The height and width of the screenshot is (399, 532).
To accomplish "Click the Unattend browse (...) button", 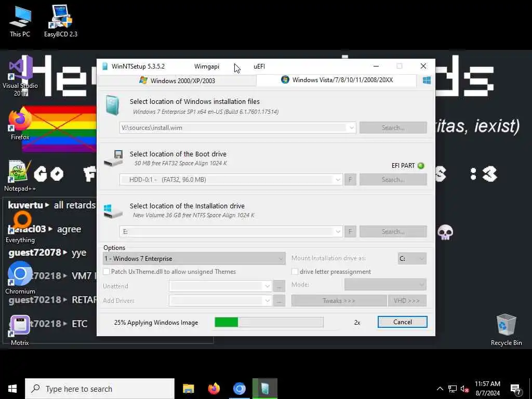I will (x=279, y=286).
